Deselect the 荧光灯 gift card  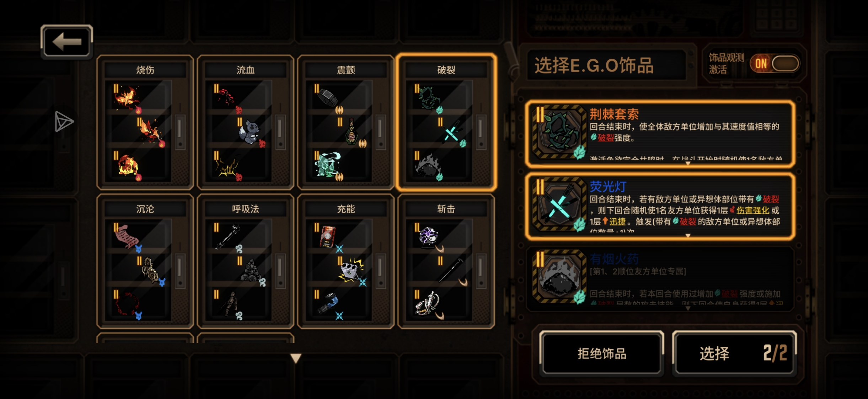coord(660,206)
